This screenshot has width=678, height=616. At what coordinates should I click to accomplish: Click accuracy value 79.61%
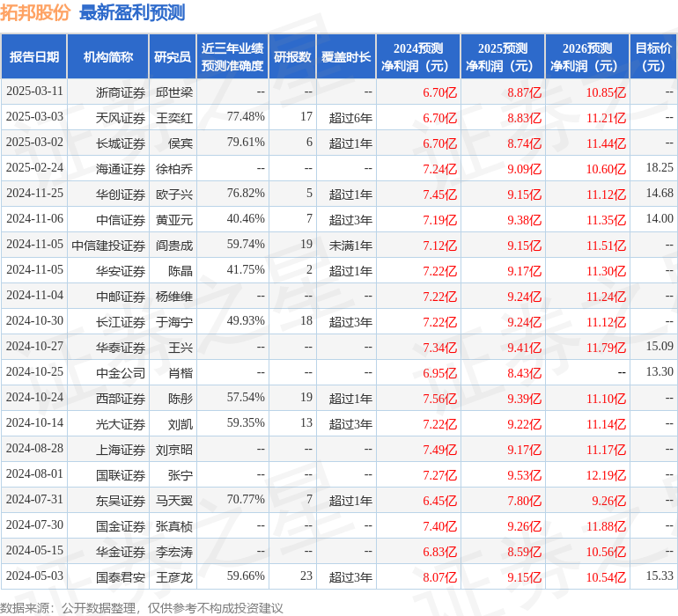tap(246, 143)
